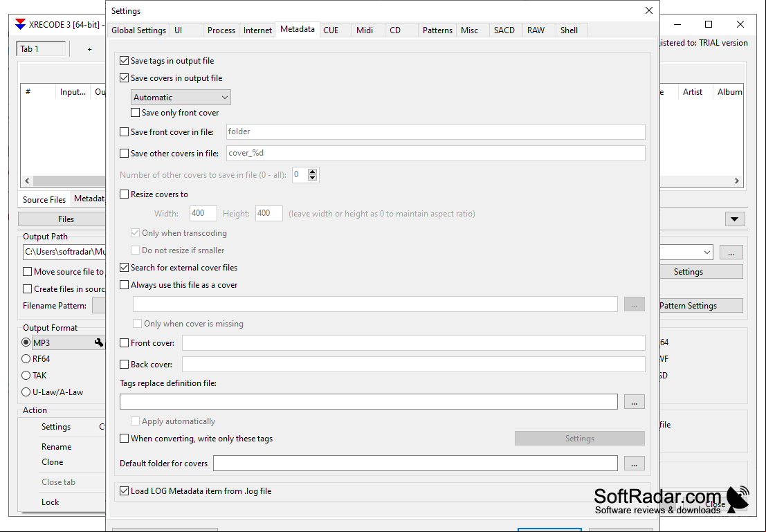Screen dimensions: 766x532
Task: Click the left arrow of the file list scrollbar
Action: point(27,181)
